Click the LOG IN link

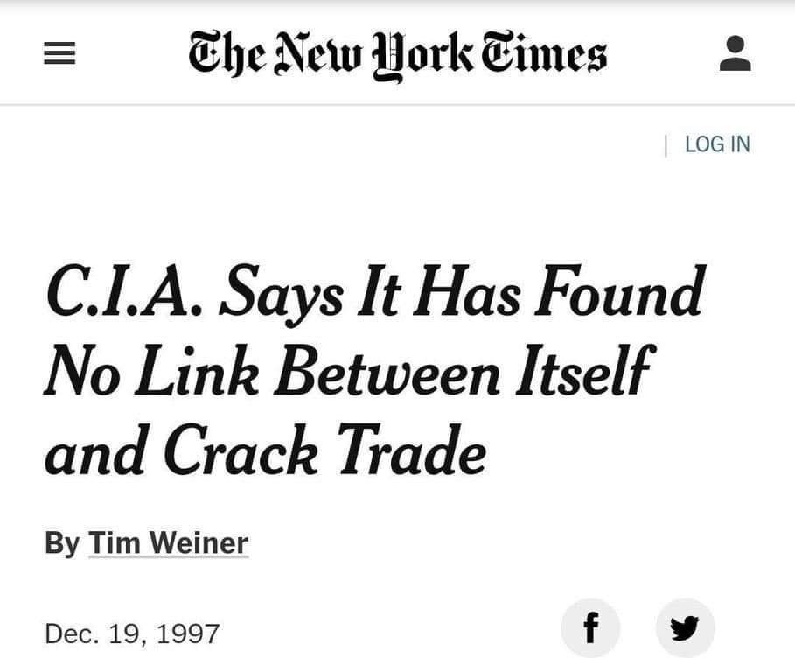pyautogui.click(x=716, y=144)
